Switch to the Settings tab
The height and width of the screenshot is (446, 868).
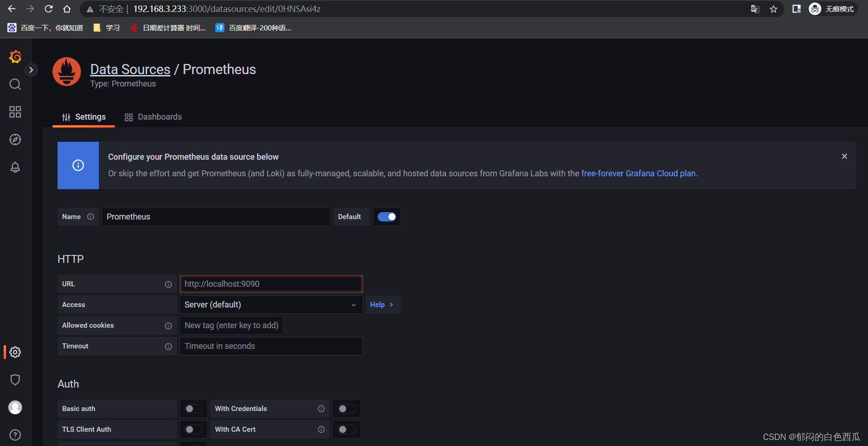click(x=84, y=117)
